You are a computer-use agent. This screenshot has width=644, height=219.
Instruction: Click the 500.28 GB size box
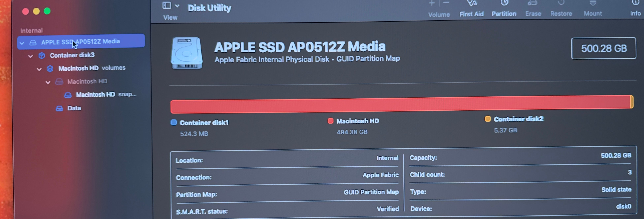[604, 48]
